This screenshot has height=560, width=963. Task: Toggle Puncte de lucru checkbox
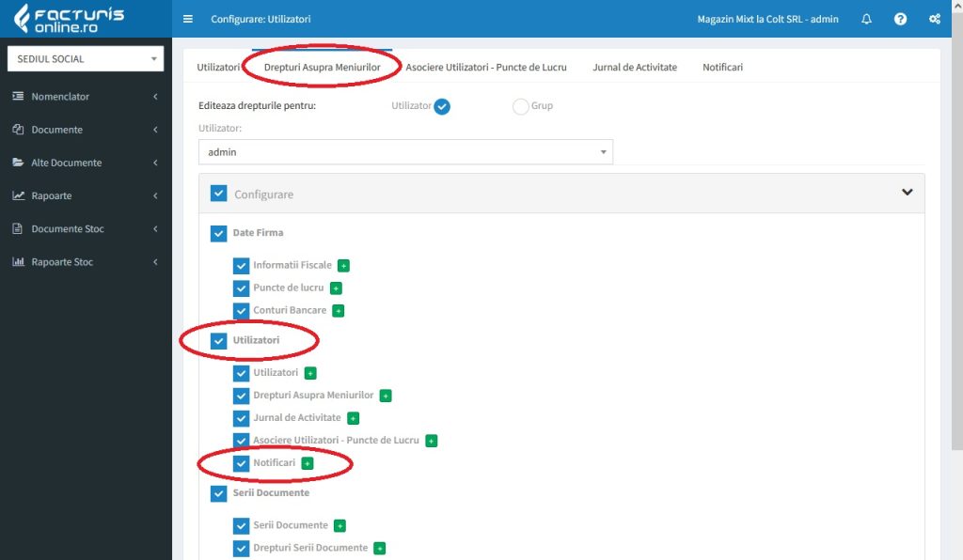tap(242, 288)
